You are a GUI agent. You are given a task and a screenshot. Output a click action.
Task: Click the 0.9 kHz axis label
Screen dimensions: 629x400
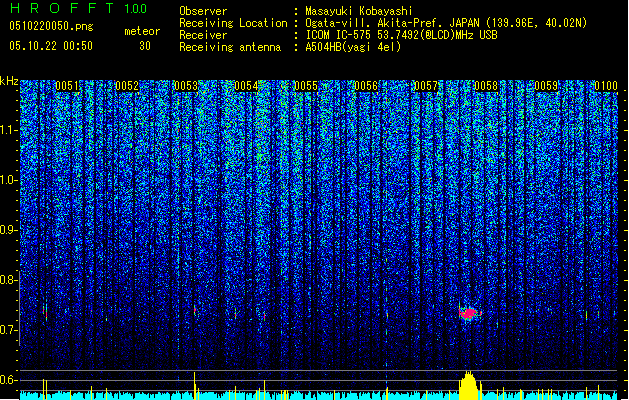9,230
